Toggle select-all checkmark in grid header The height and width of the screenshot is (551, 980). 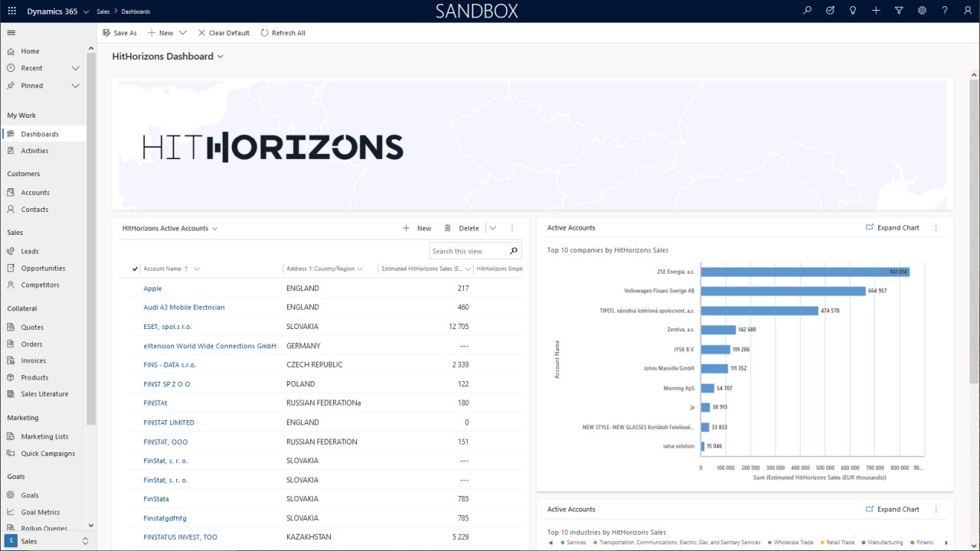(x=135, y=269)
